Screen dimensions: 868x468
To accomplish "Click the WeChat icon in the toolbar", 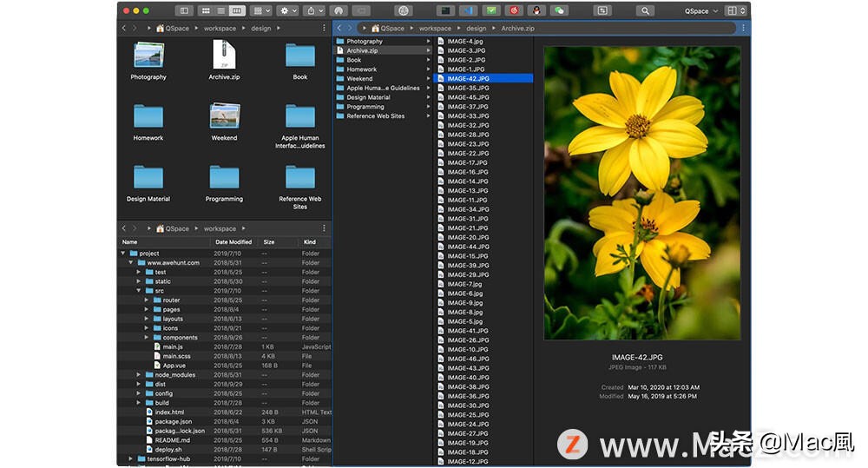I will 560,10.
